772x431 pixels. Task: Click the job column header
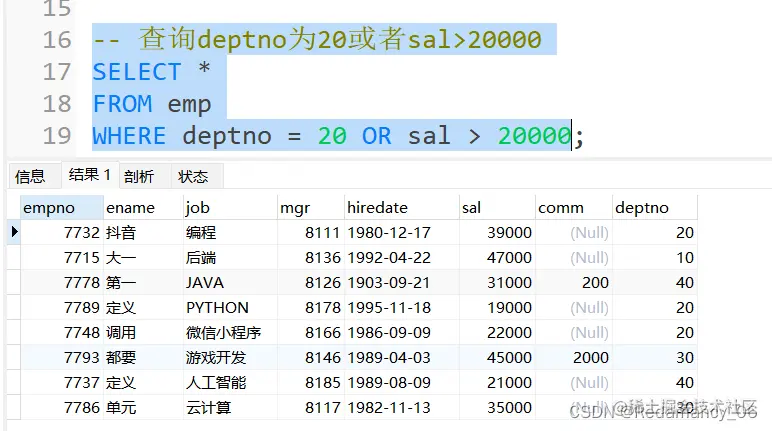(x=230, y=207)
